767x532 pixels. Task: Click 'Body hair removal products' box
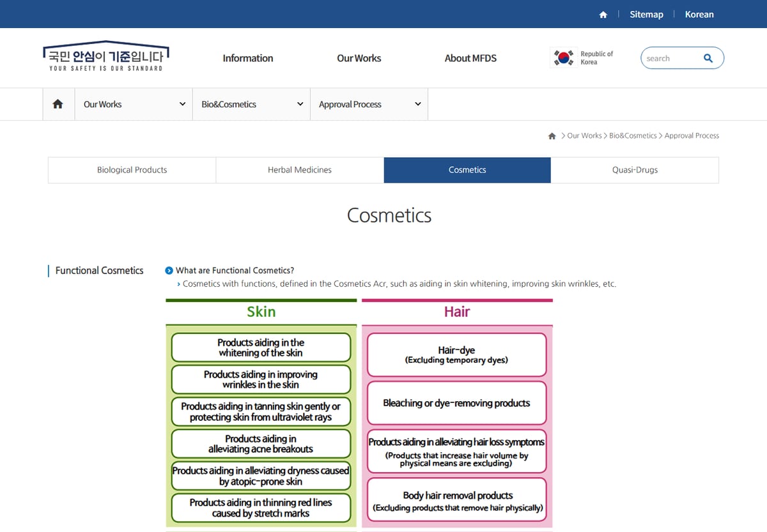(x=456, y=500)
